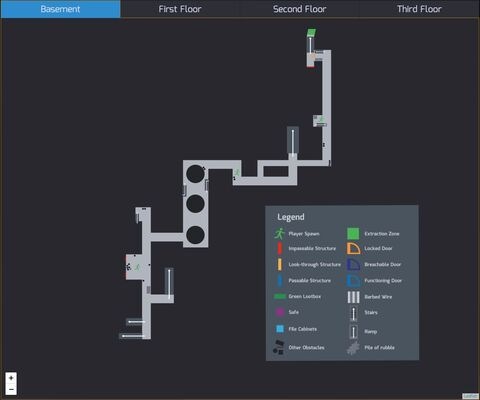Click the player spawn near the long vertical corridor
The height and width of the screenshot is (400, 480).
(321, 119)
